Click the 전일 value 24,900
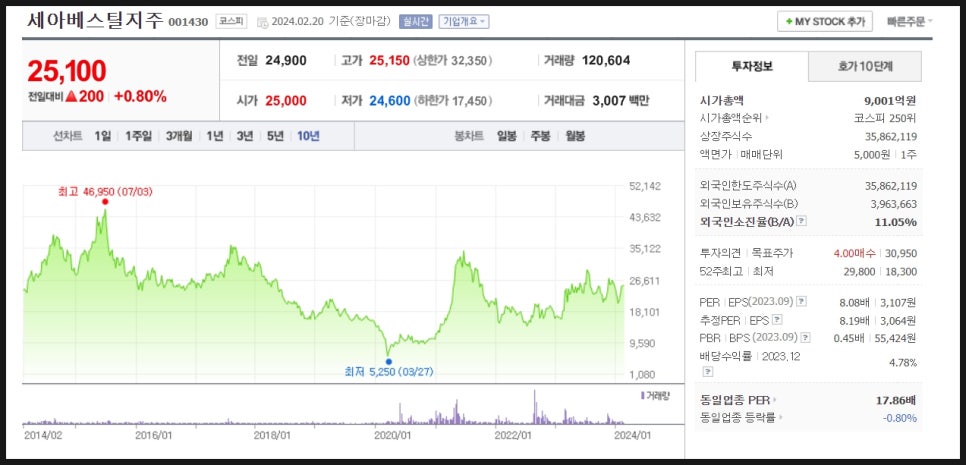Viewport: 966px width, 465px height. point(286,61)
